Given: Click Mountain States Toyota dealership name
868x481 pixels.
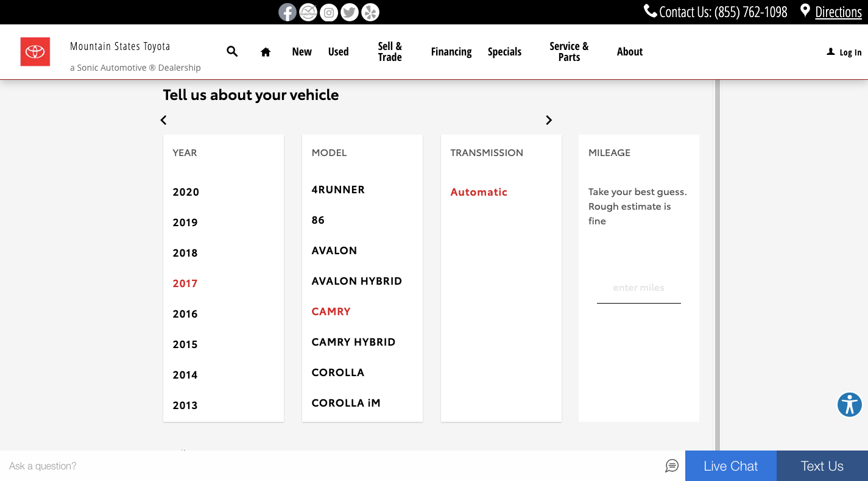Looking at the screenshot, I should point(120,46).
